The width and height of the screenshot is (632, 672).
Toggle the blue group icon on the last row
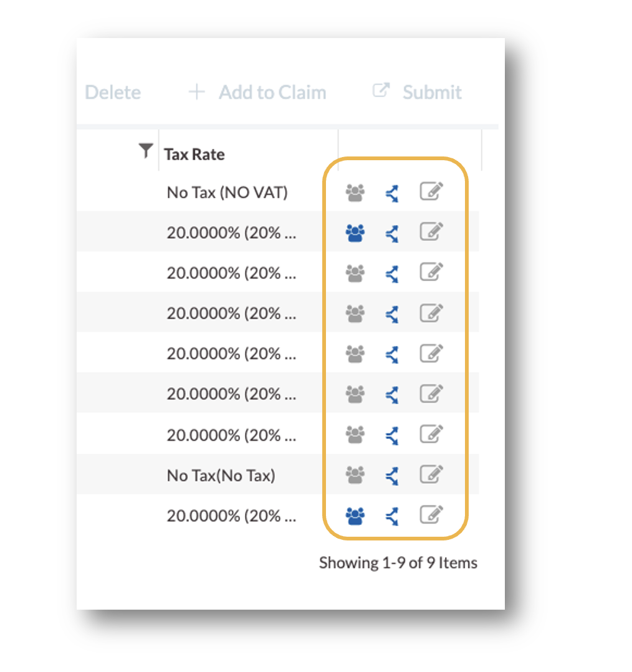[354, 516]
